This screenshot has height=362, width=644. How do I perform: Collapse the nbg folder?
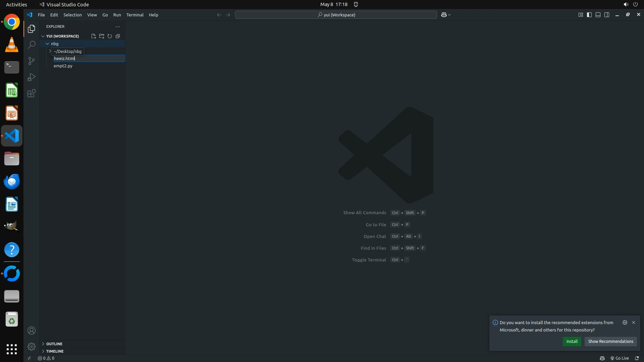click(x=47, y=44)
